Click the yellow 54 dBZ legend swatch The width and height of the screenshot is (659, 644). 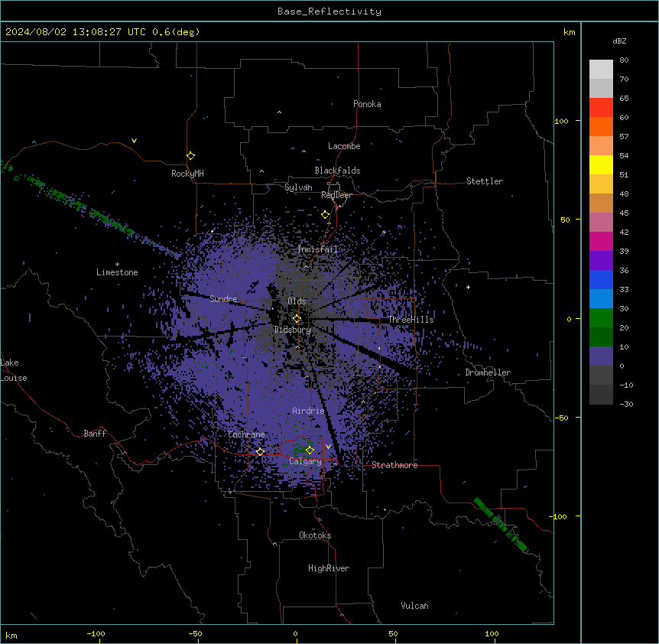601,164
